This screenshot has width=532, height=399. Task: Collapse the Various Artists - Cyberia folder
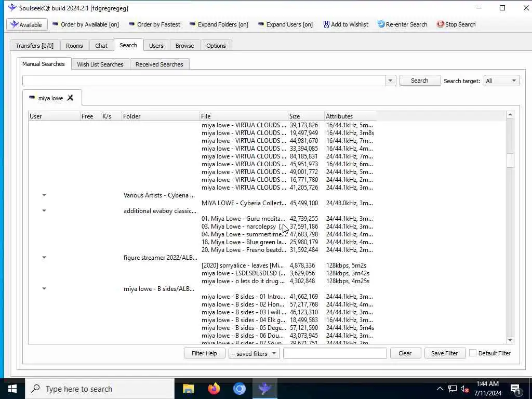(x=44, y=195)
